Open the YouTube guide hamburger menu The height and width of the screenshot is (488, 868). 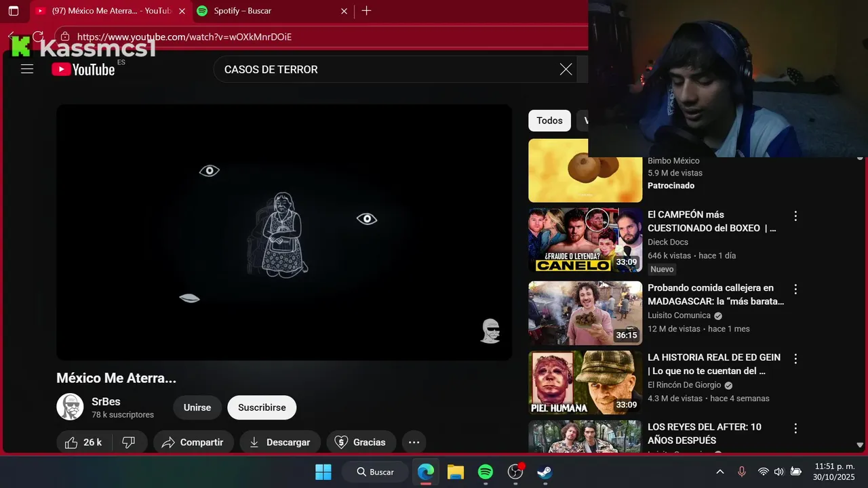point(27,69)
